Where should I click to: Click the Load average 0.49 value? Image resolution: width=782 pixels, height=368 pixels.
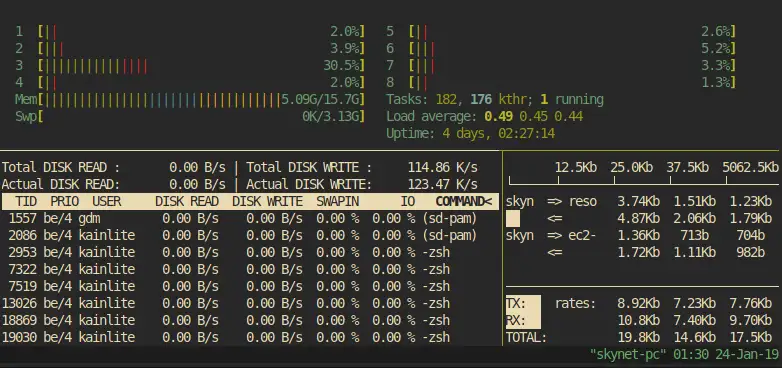point(499,117)
